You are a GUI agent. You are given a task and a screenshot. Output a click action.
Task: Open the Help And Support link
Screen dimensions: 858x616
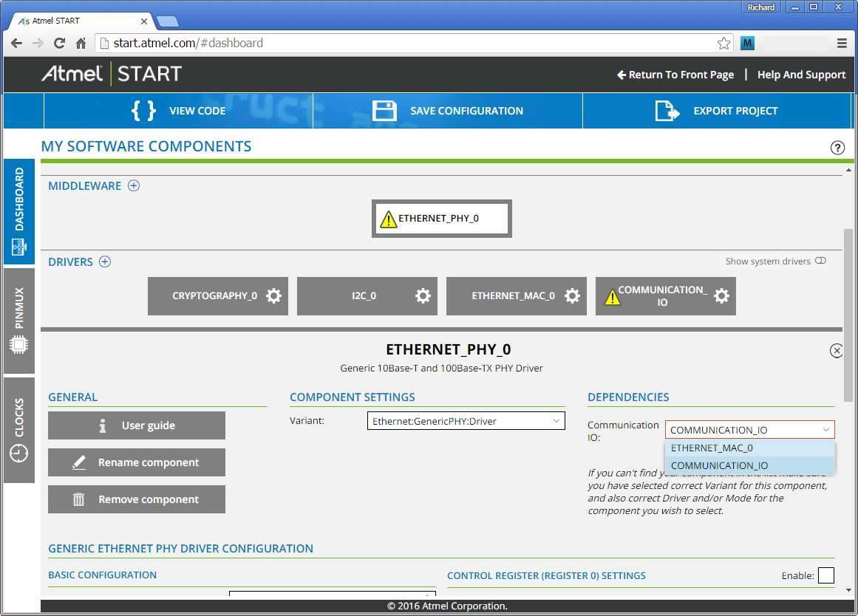coord(801,75)
